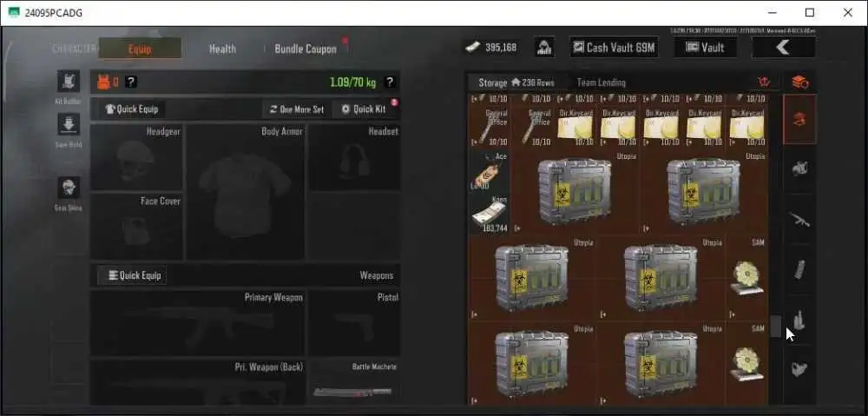This screenshot has height=416, width=868.
Task: Open the Quick Kit button
Action: pos(364,109)
